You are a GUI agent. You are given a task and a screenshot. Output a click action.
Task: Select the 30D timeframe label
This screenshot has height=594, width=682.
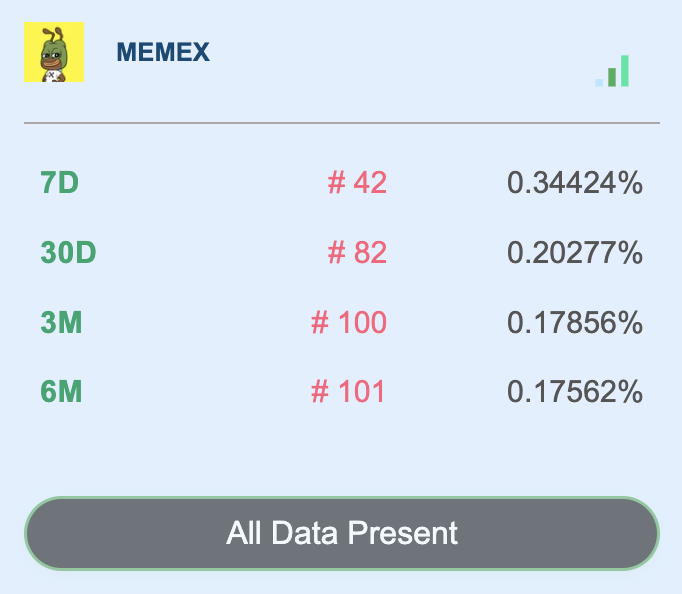tap(68, 252)
